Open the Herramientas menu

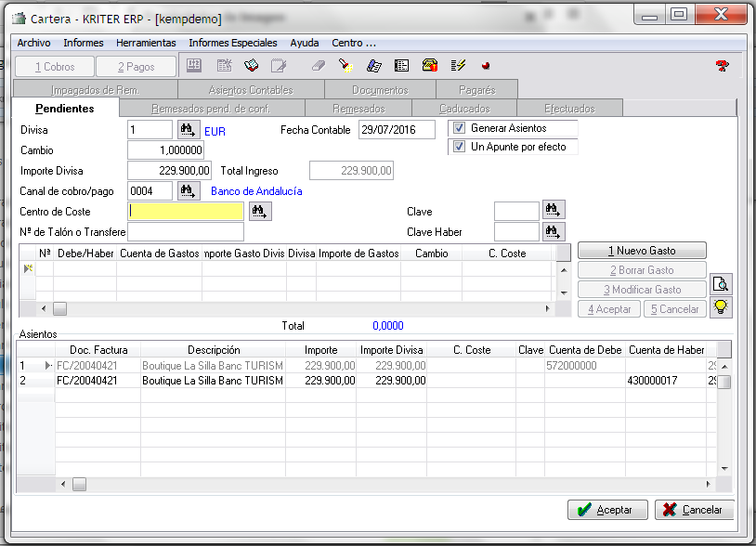146,43
